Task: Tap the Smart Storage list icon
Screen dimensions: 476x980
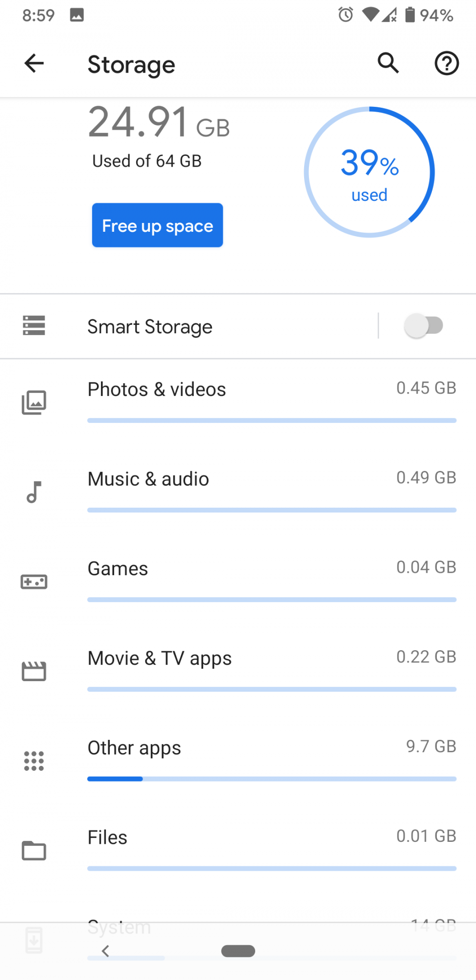Action: pos(34,326)
